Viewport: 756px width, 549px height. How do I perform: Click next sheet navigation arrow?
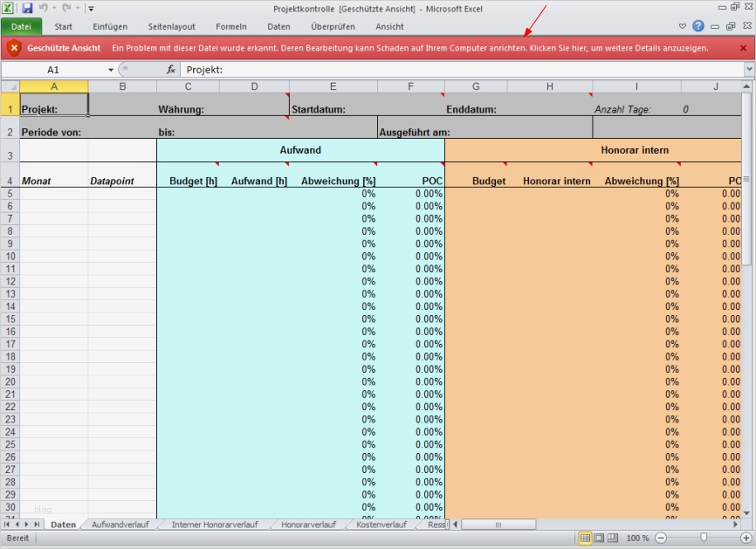pos(26,524)
